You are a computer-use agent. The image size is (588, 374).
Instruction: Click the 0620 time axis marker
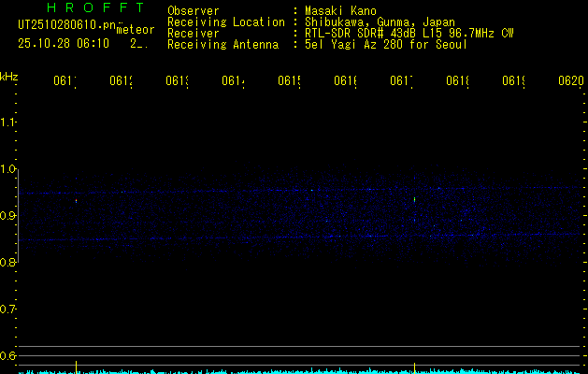tap(570, 81)
